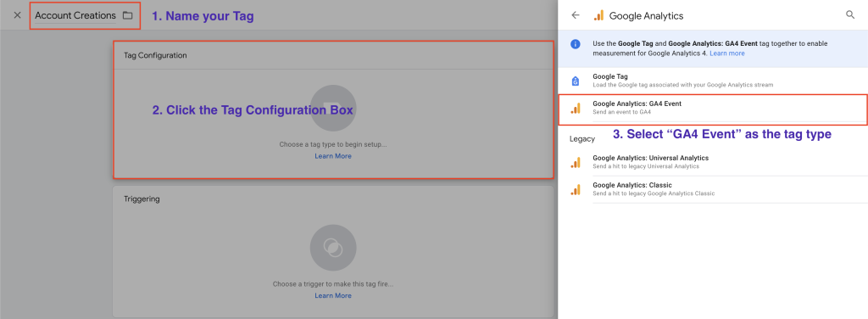Select Google Analytics: Classic legacy tag
The width and height of the screenshot is (868, 319).
pos(713,189)
